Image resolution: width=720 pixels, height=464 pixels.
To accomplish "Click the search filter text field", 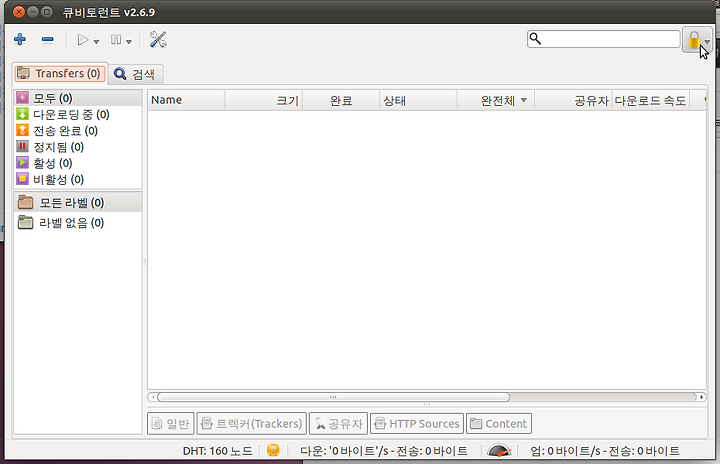I will click(603, 39).
